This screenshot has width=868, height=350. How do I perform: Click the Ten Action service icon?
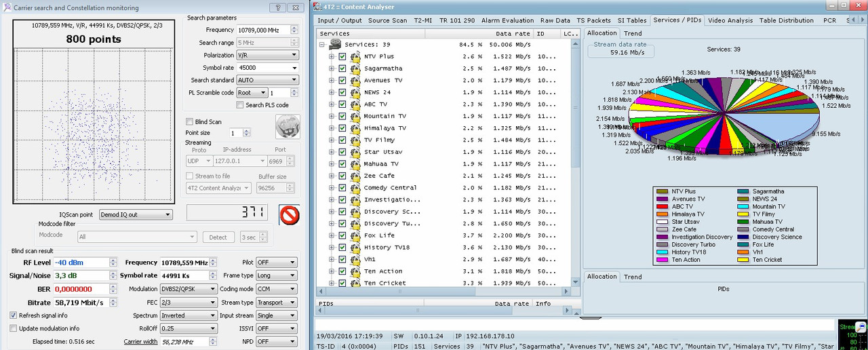click(355, 271)
